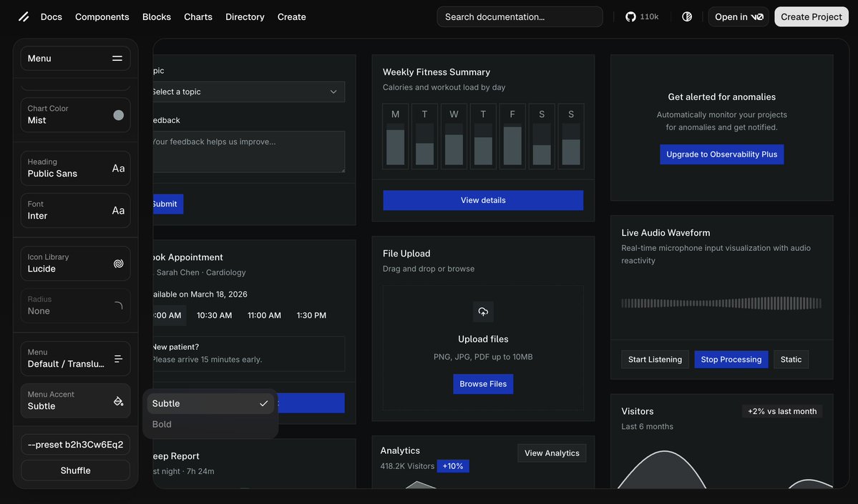The image size is (858, 504).
Task: Click the Menu hamburger lines icon
Action: tap(117, 59)
